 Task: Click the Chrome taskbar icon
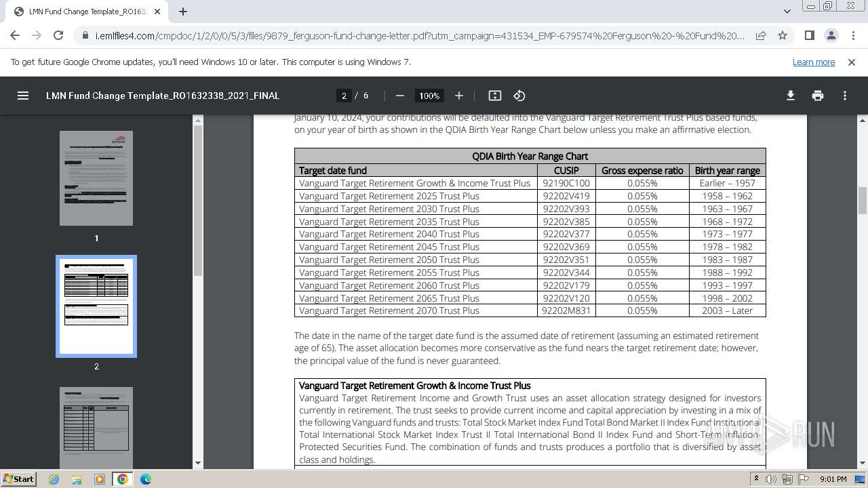[x=123, y=479]
